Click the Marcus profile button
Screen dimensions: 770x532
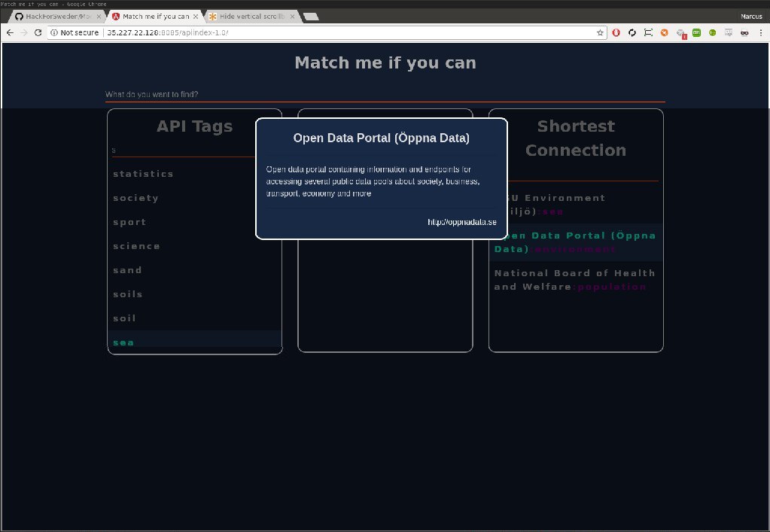point(751,17)
